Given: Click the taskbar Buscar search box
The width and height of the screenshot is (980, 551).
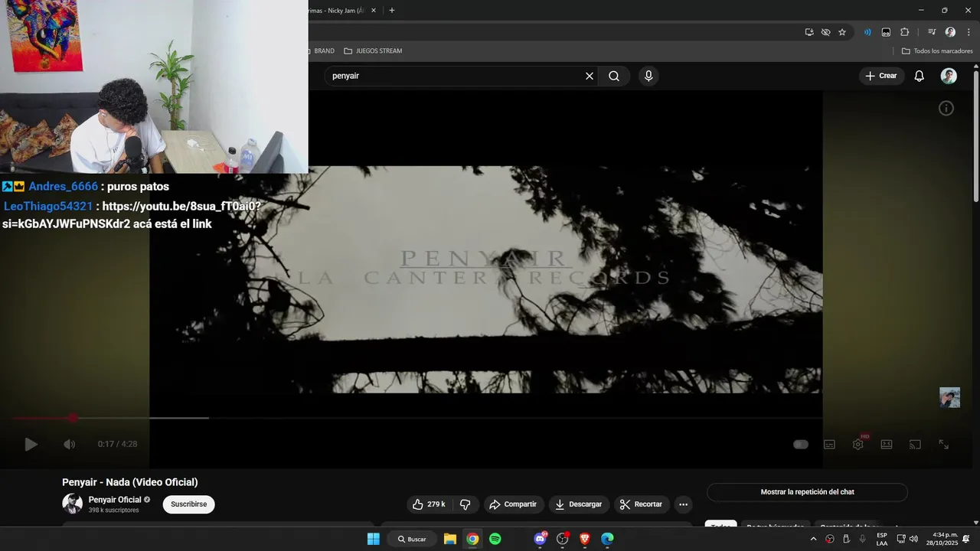Looking at the screenshot, I should coord(412,539).
